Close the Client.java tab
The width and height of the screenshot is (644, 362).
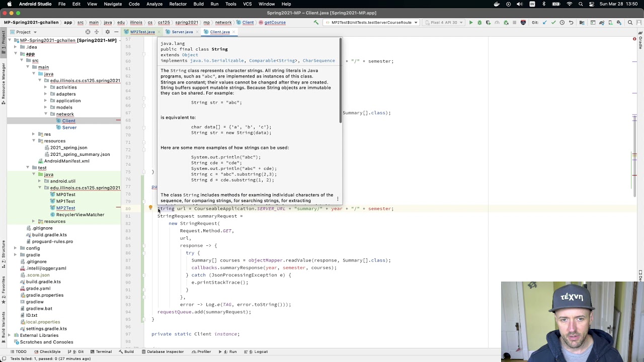235,32
